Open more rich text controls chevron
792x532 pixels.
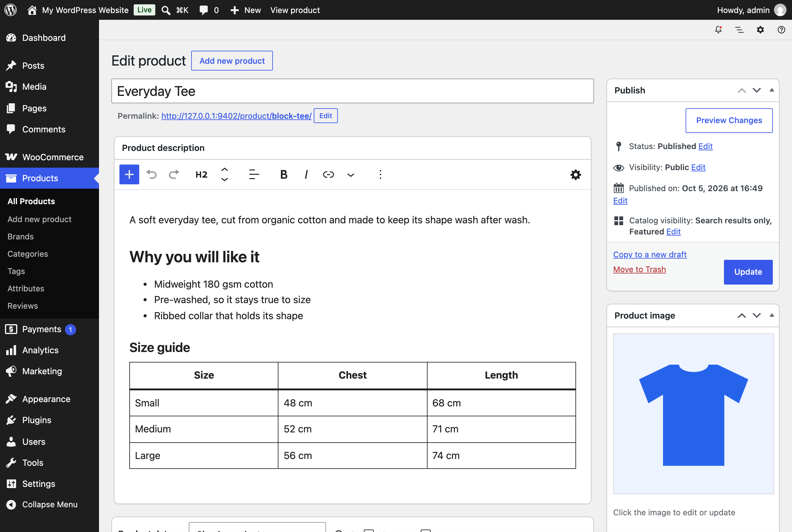coord(351,175)
